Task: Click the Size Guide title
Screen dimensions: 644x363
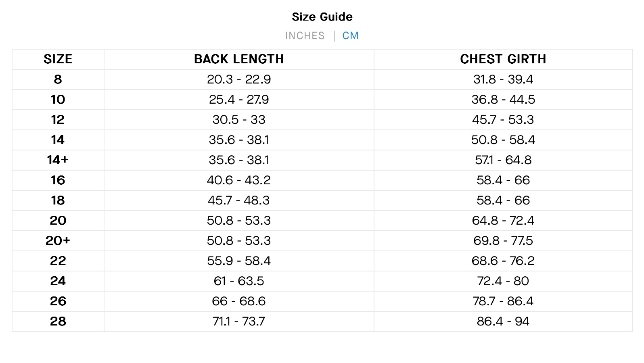Action: 322,17
